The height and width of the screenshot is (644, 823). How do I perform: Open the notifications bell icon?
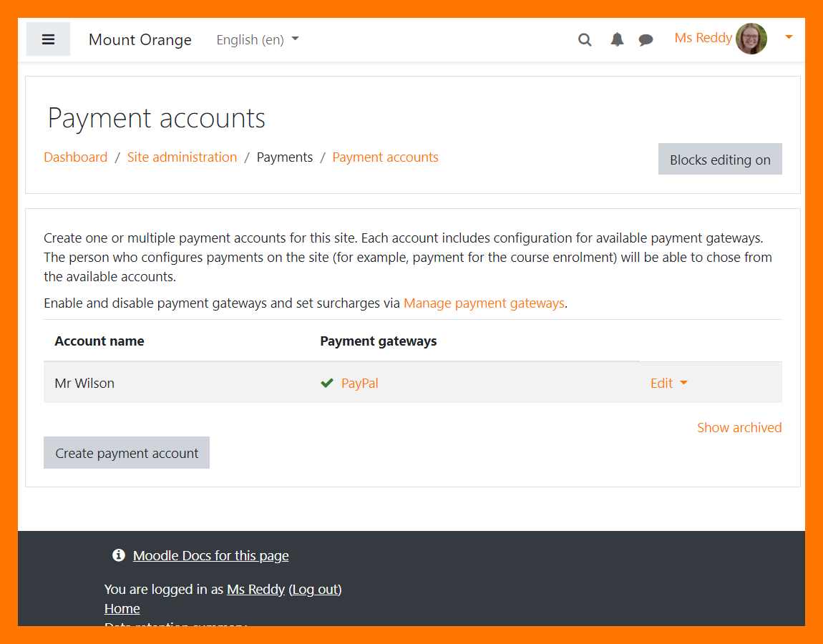point(617,40)
